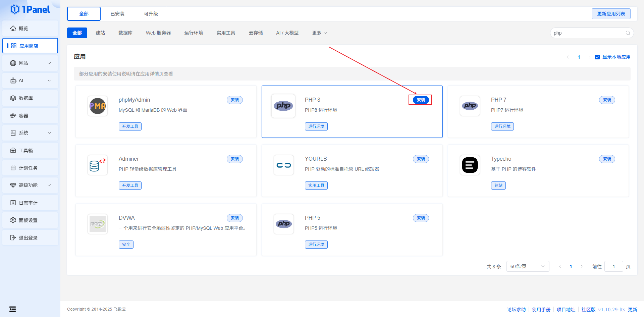
Task: Go to next page, top pagination arrow
Action: 589,57
